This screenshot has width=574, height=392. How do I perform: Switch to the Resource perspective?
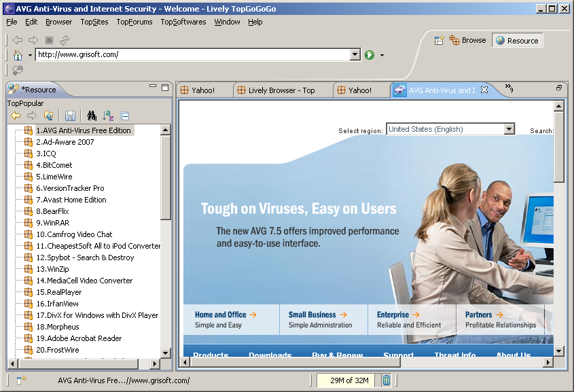[x=517, y=41]
